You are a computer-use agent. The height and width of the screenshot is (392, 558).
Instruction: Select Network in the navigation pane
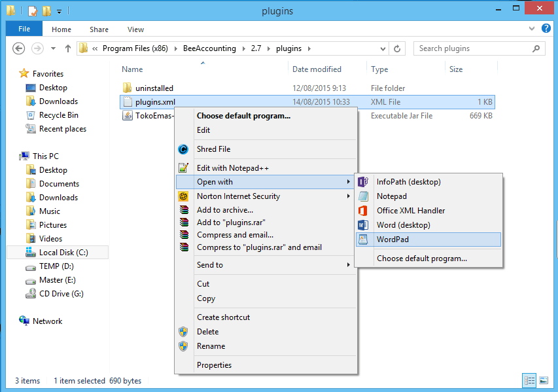(47, 321)
